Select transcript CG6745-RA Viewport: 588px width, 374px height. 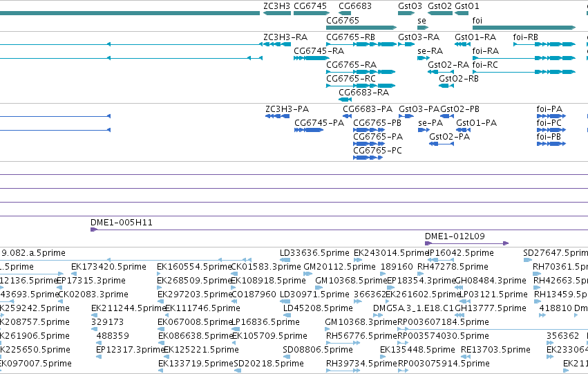tap(319, 51)
